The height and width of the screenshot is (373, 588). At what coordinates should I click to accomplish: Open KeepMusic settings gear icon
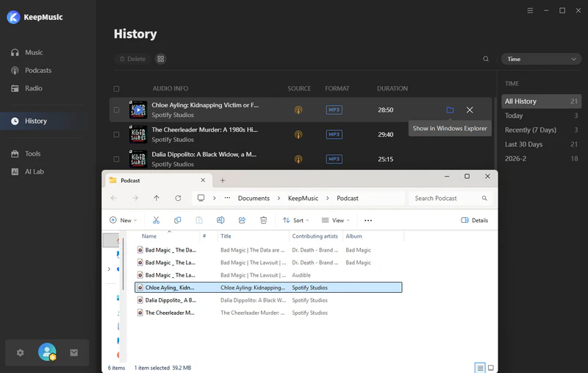click(20, 352)
